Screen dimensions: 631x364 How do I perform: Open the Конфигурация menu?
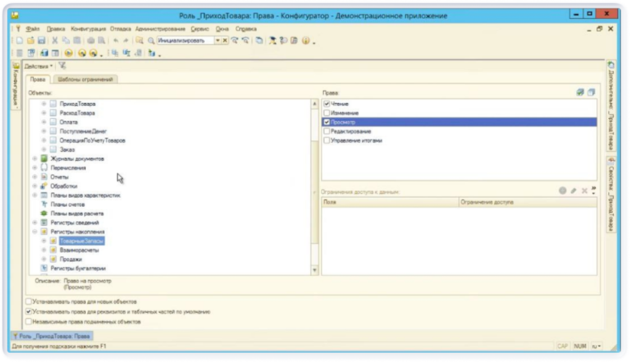tap(88, 29)
